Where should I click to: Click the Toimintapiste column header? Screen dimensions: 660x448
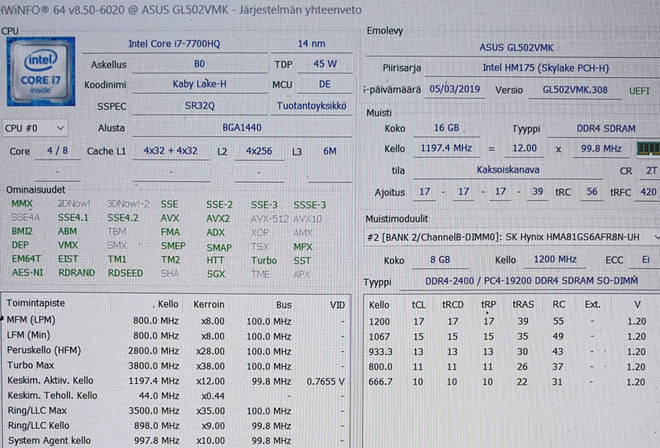(x=35, y=303)
